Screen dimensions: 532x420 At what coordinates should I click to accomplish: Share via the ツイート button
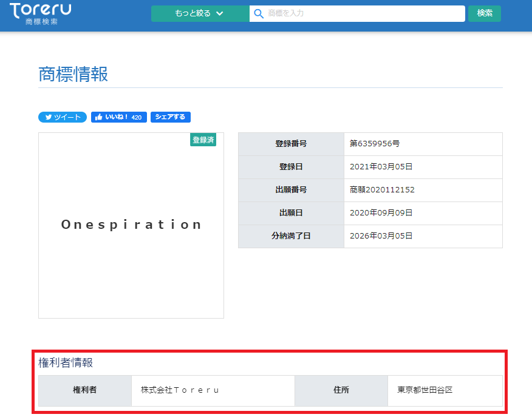tap(63, 117)
